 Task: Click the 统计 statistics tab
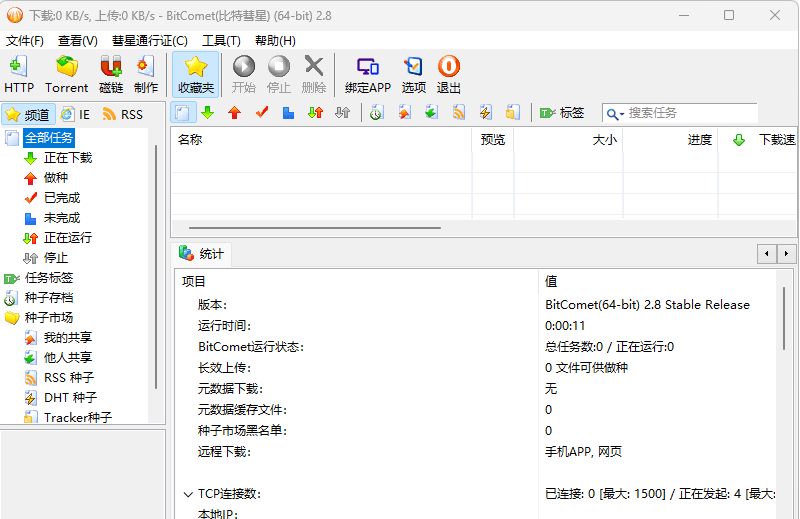point(202,254)
